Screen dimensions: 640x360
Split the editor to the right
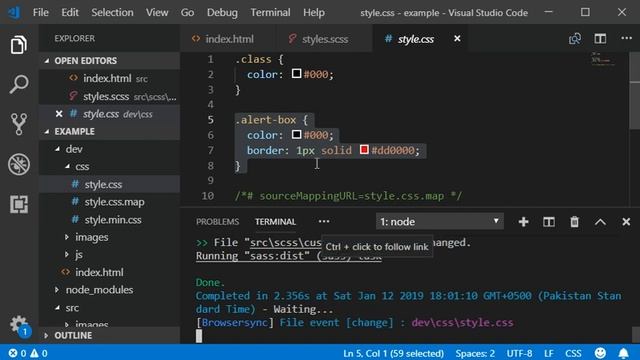tap(600, 39)
